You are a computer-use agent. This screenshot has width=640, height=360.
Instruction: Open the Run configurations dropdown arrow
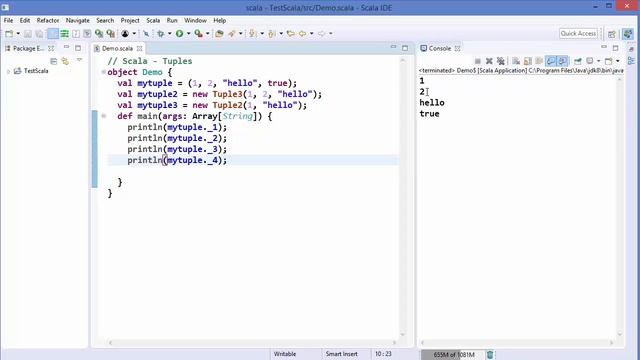[189, 33]
